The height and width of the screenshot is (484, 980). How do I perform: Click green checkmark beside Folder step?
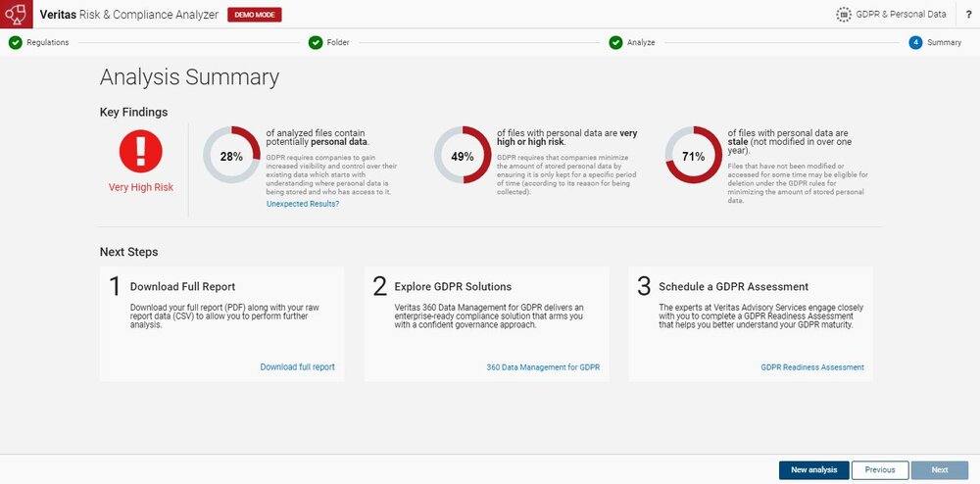tap(316, 42)
